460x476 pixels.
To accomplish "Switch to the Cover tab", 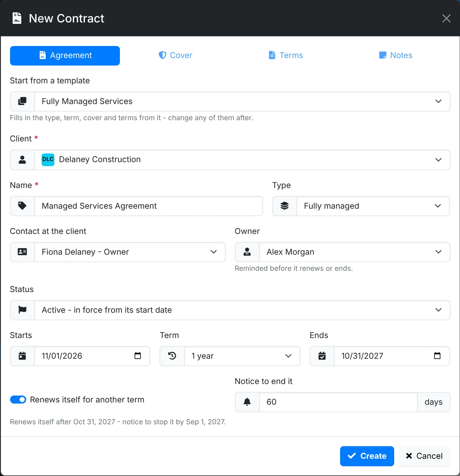I will click(175, 55).
